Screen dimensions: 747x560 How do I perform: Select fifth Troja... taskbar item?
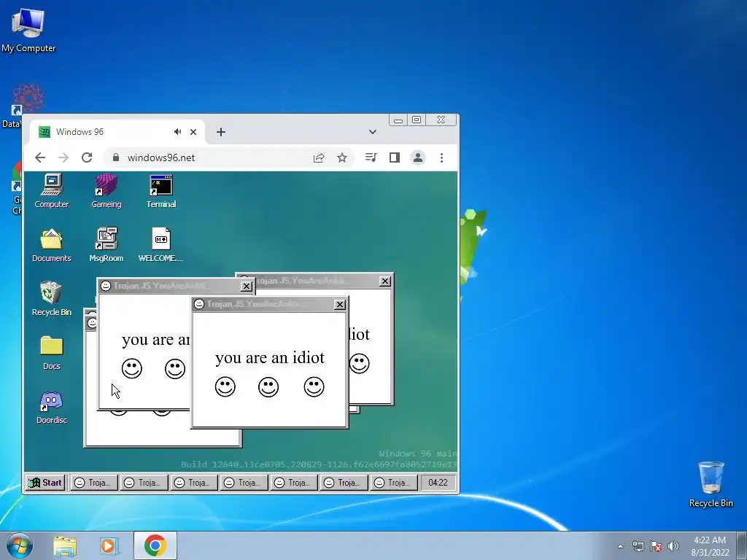click(293, 483)
